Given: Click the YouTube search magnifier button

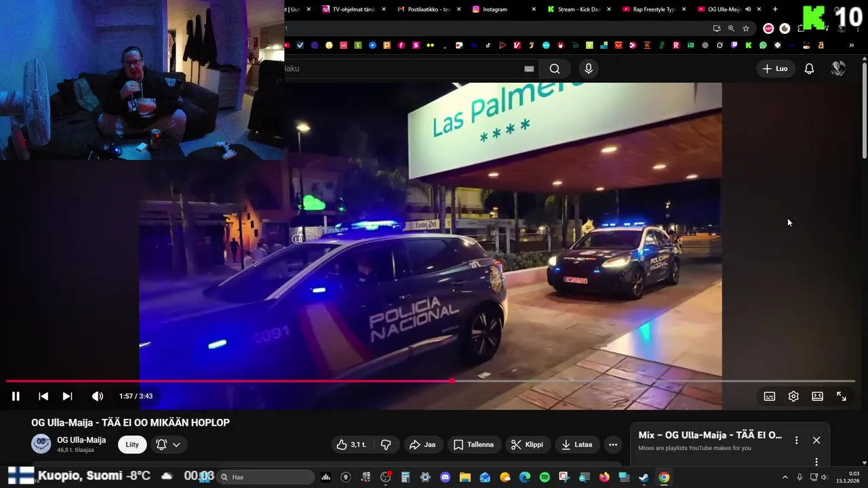Looking at the screenshot, I should (x=555, y=68).
